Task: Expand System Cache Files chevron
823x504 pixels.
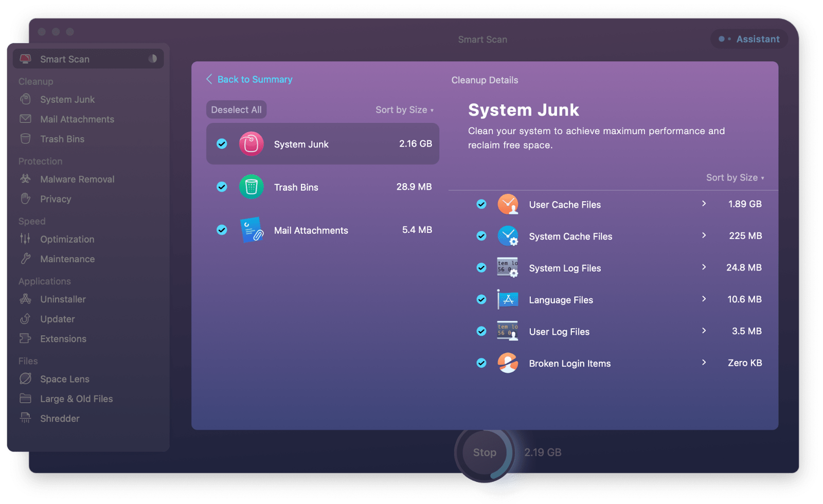Action: coord(704,236)
